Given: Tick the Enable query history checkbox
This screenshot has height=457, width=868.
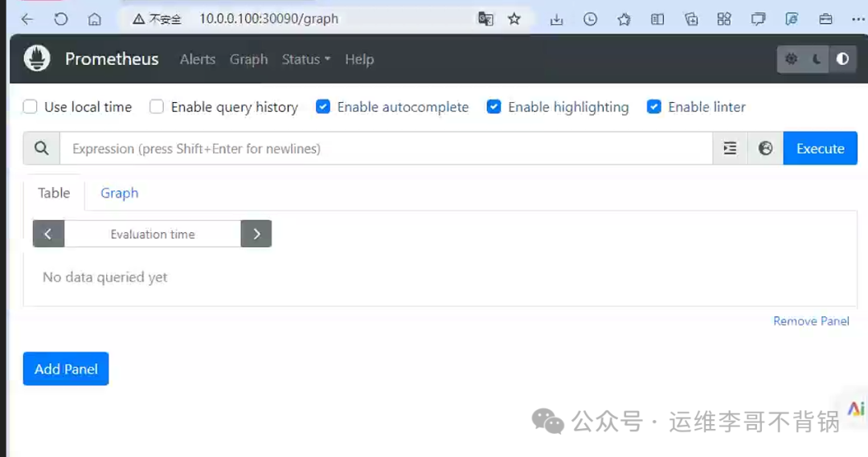Looking at the screenshot, I should 157,106.
